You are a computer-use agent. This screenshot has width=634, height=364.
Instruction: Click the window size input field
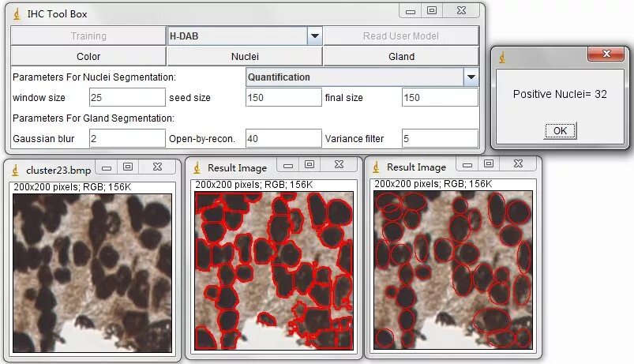point(127,97)
